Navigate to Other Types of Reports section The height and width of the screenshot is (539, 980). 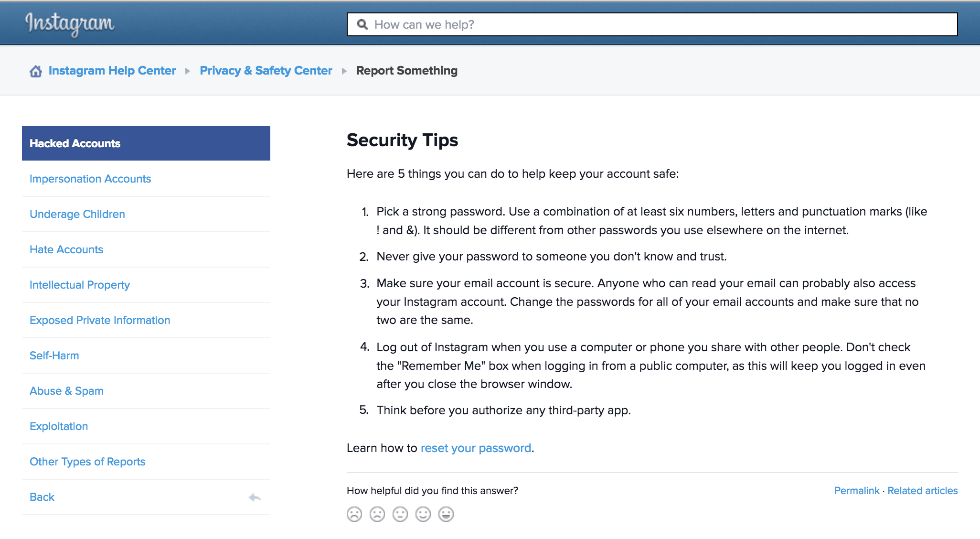pyautogui.click(x=87, y=461)
